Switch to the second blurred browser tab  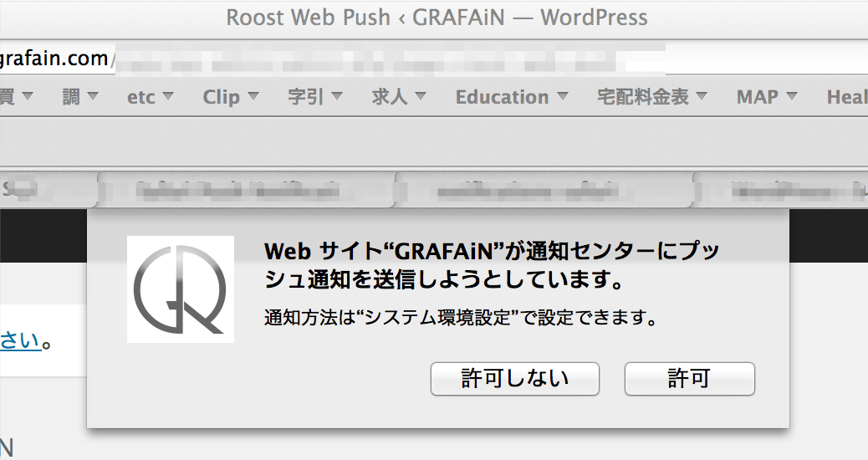pyautogui.click(x=247, y=190)
